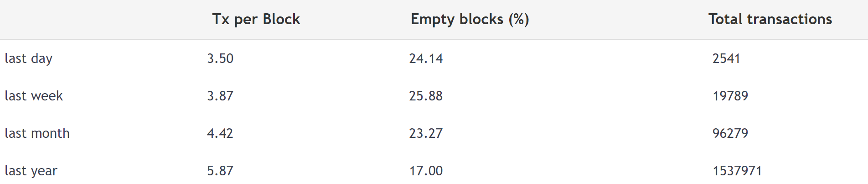Click total transactions value 1537971
Screen dimensions: 868x184
click(737, 171)
